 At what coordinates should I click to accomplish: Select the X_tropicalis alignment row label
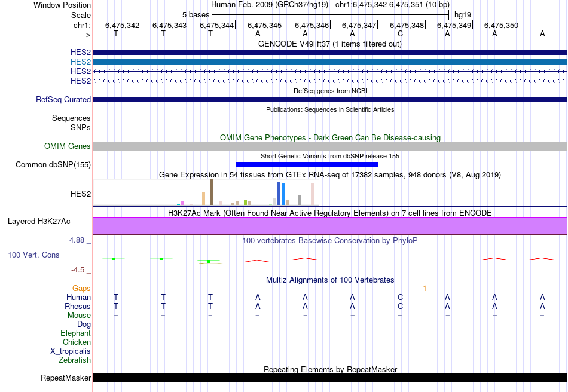(71, 351)
